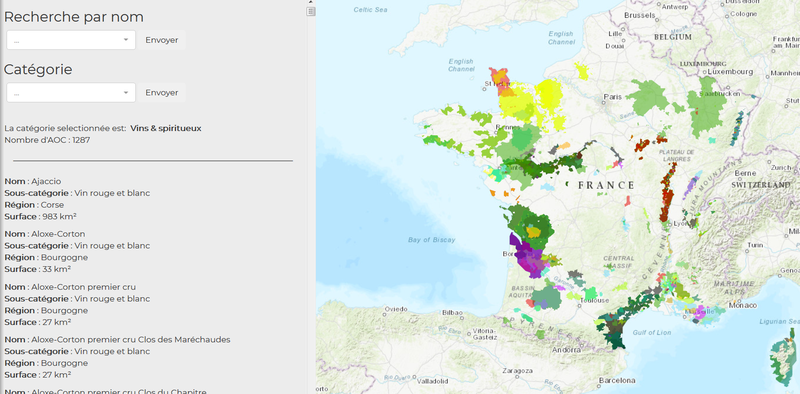Click the FRANCE country label on map
The height and width of the screenshot is (394, 800).
coord(607,185)
